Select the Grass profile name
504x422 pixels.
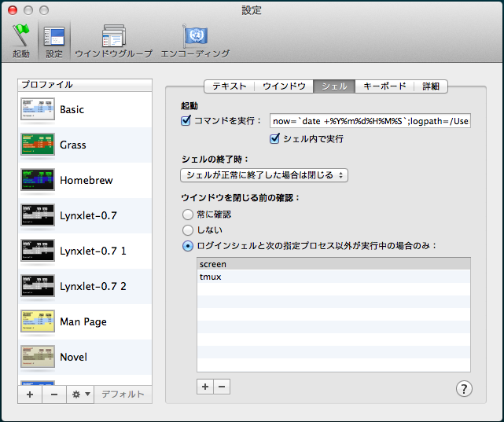pos(73,145)
